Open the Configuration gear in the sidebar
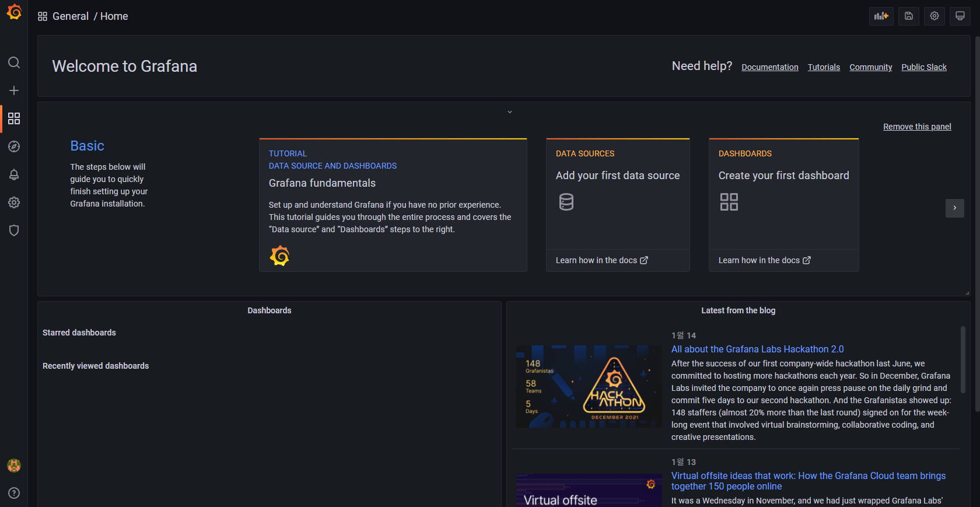 point(14,202)
